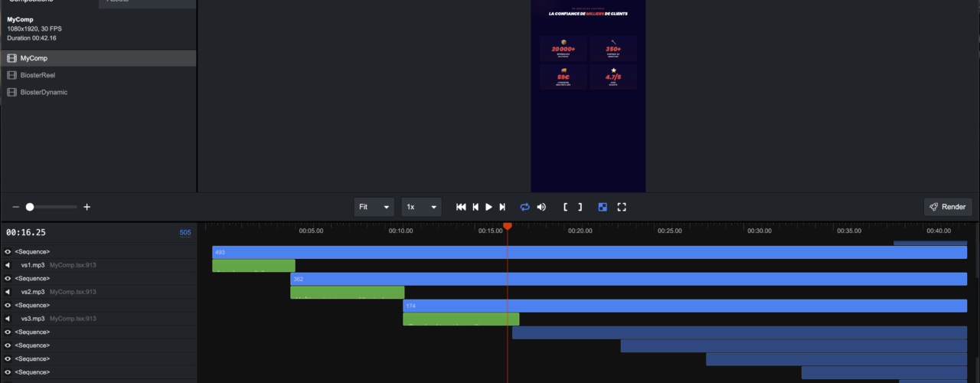Image resolution: width=980 pixels, height=383 pixels.
Task: Click the Render button
Action: (948, 207)
